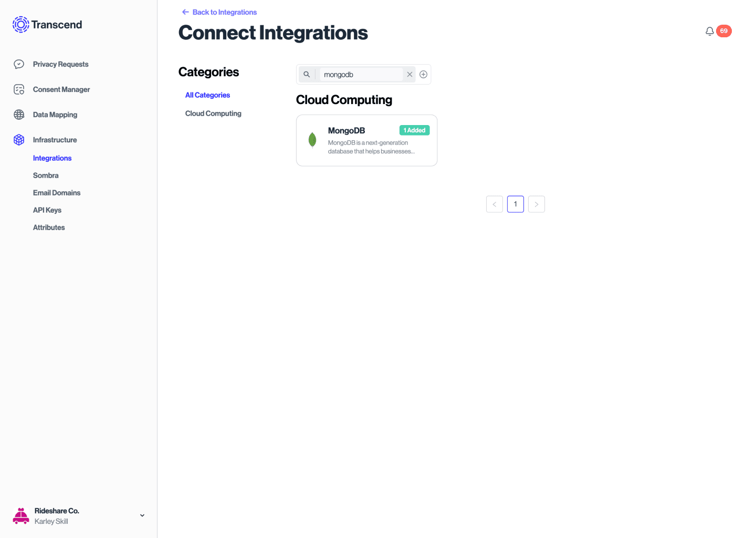Open Privacy Requests section
Viewport: 756px width, 538px height.
(x=60, y=64)
